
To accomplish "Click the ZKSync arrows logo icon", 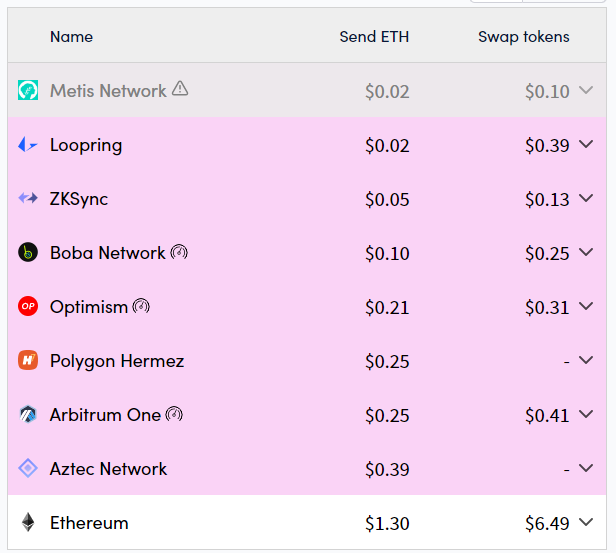I will pos(28,199).
